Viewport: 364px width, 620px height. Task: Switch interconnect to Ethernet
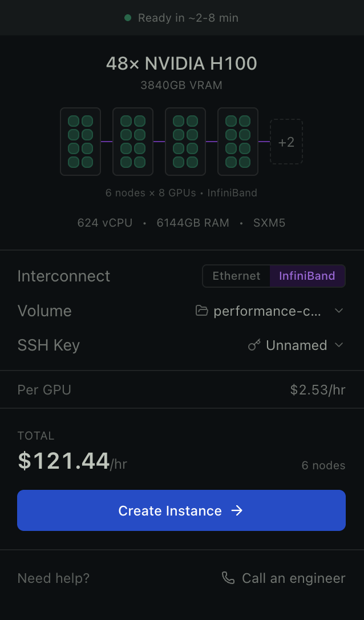236,276
